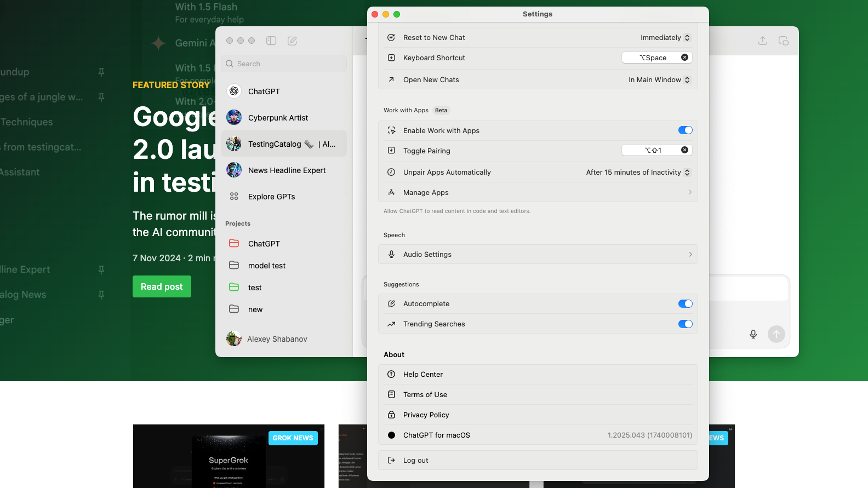Click the GROK NEWS tag

click(x=293, y=438)
